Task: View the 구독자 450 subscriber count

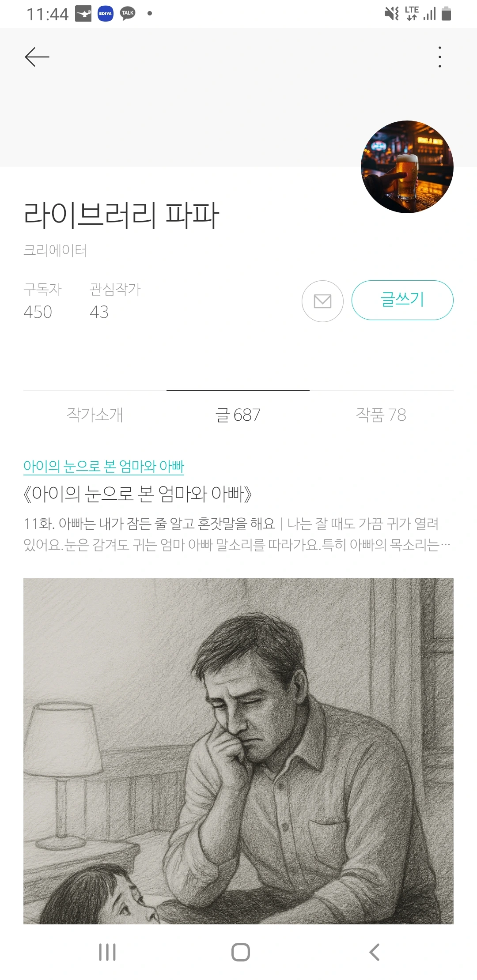Action: [x=42, y=301]
